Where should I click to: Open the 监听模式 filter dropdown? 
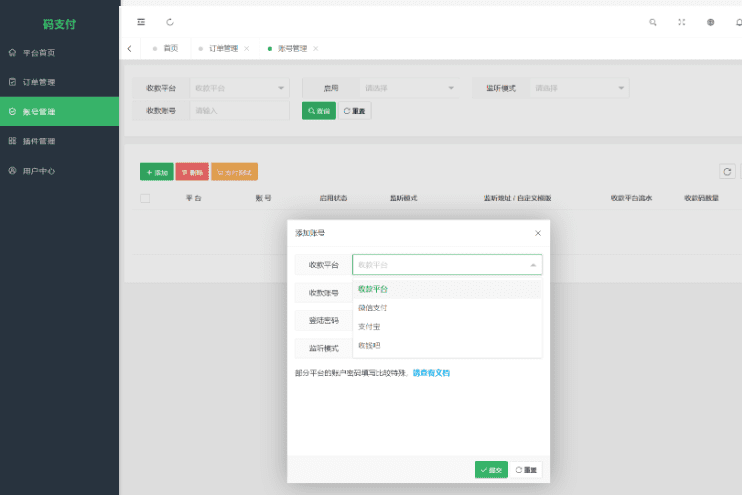tap(579, 88)
